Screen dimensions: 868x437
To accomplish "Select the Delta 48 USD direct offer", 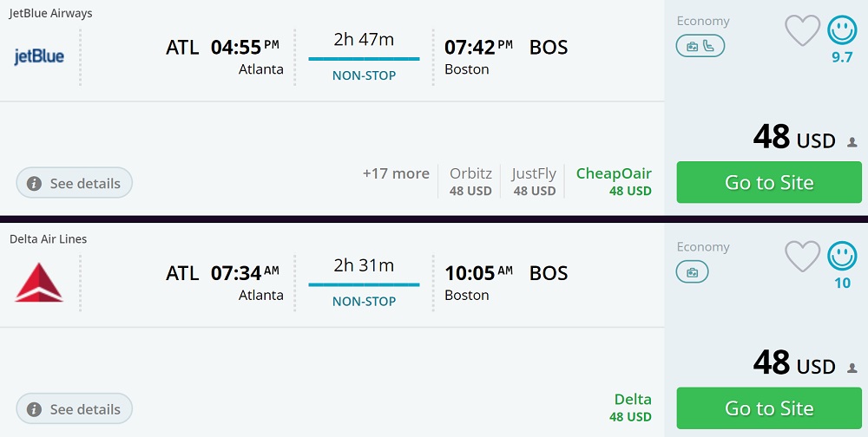I will (632, 407).
